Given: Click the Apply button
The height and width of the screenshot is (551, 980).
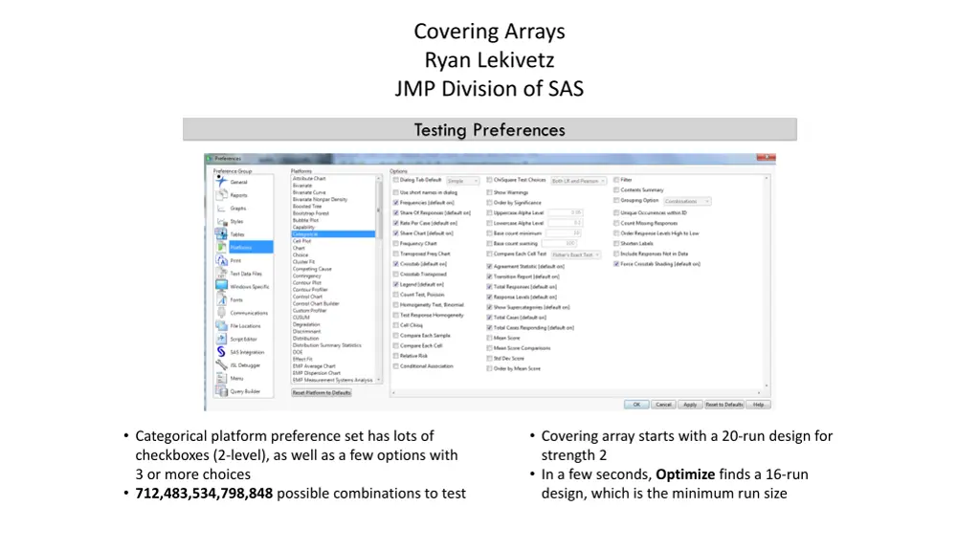Looking at the screenshot, I should click(x=690, y=405).
